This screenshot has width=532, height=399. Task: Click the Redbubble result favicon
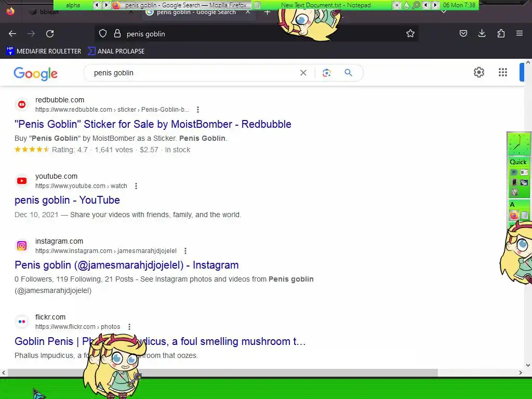[x=22, y=104]
